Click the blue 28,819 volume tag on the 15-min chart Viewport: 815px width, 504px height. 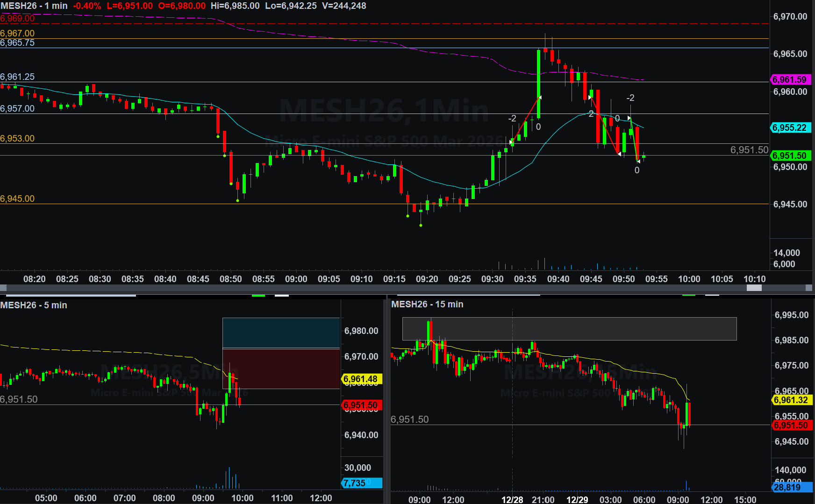pyautogui.click(x=789, y=487)
